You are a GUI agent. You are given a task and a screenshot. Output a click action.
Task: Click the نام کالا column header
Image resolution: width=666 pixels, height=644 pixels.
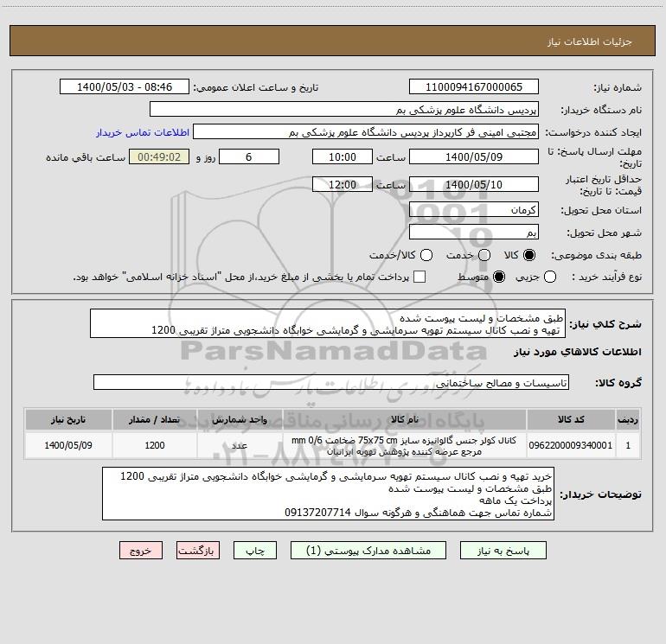tap(405, 420)
